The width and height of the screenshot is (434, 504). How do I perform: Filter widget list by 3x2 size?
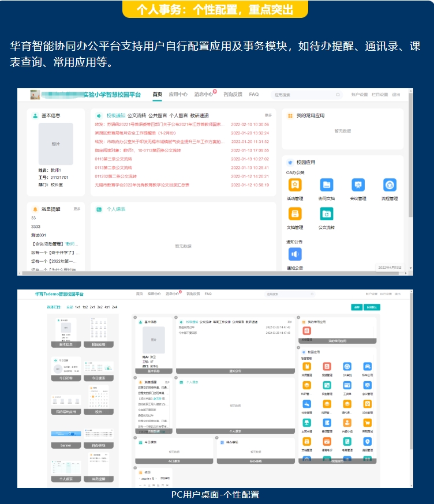[100, 307]
